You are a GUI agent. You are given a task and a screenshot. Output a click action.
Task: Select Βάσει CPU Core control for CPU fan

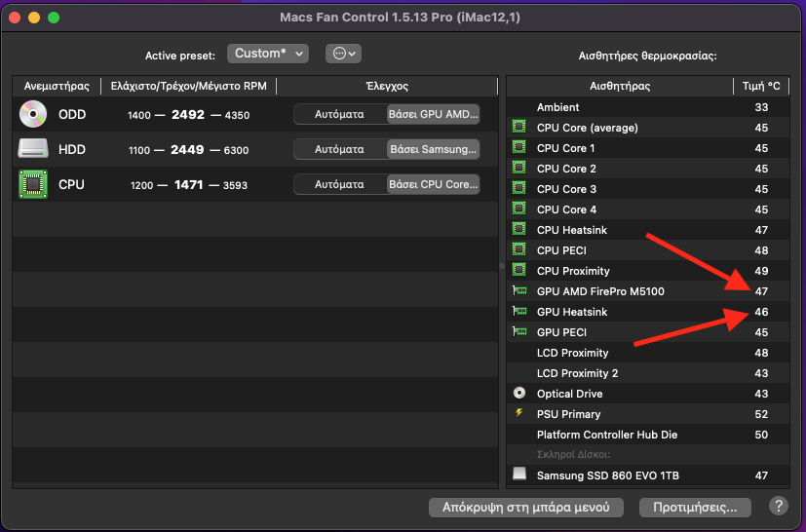click(433, 184)
